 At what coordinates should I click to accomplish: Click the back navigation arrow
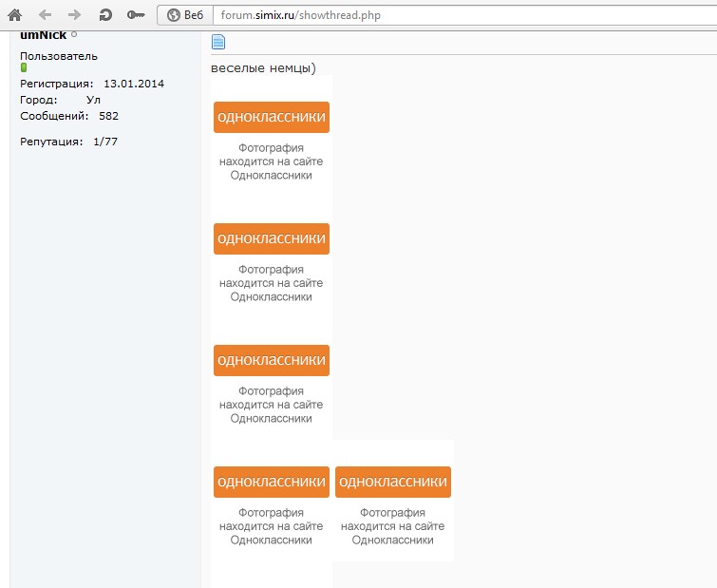click(x=45, y=15)
